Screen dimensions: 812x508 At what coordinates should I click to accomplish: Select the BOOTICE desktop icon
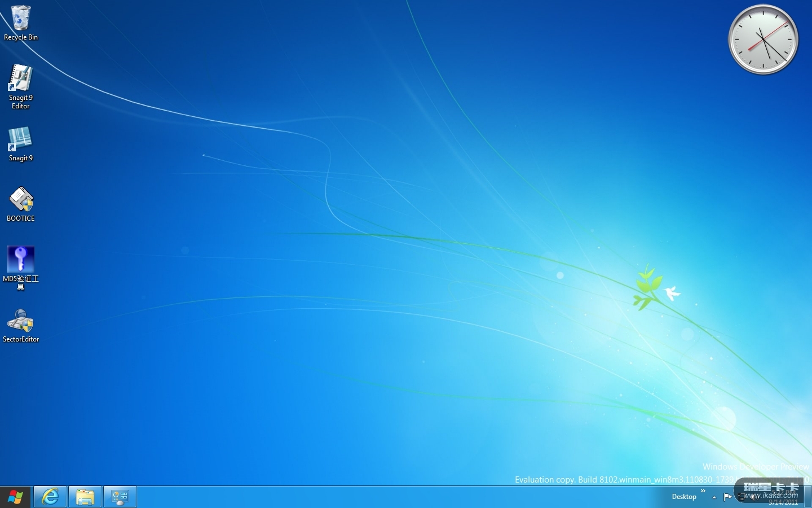point(21,204)
